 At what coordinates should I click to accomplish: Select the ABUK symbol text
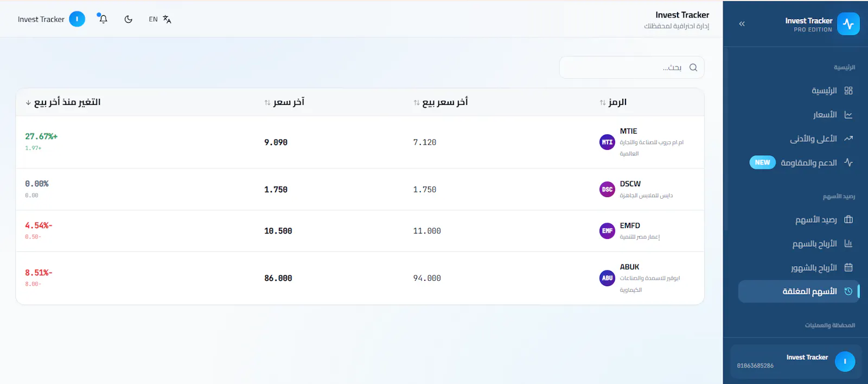pos(629,267)
